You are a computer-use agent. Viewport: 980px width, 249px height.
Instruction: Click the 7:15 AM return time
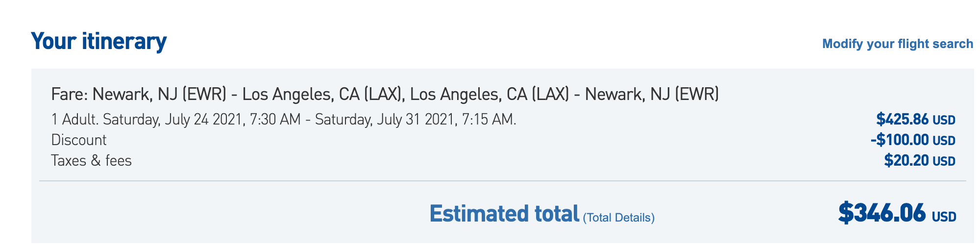489,120
